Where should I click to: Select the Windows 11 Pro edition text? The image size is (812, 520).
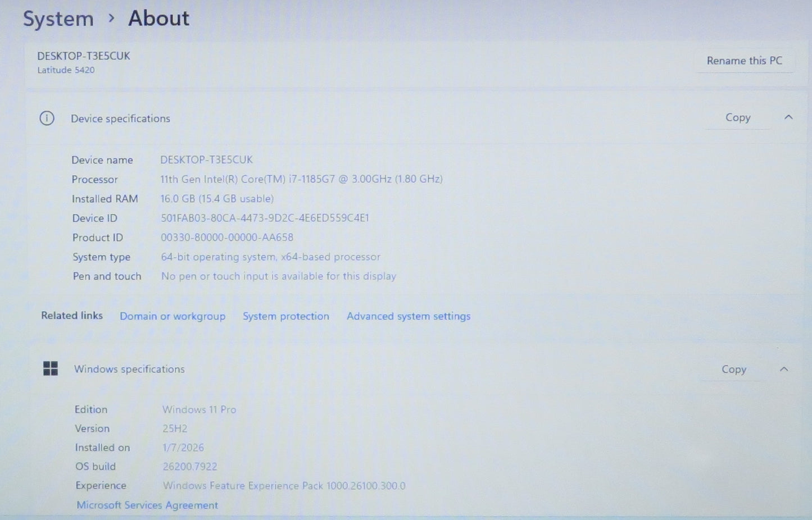tap(199, 409)
